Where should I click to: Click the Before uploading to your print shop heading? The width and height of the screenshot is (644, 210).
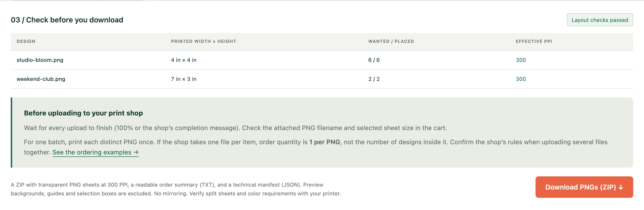83,113
